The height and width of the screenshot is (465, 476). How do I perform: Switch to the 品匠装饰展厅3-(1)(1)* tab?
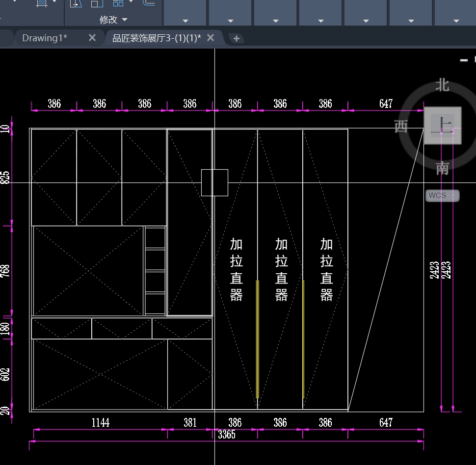[x=157, y=38]
